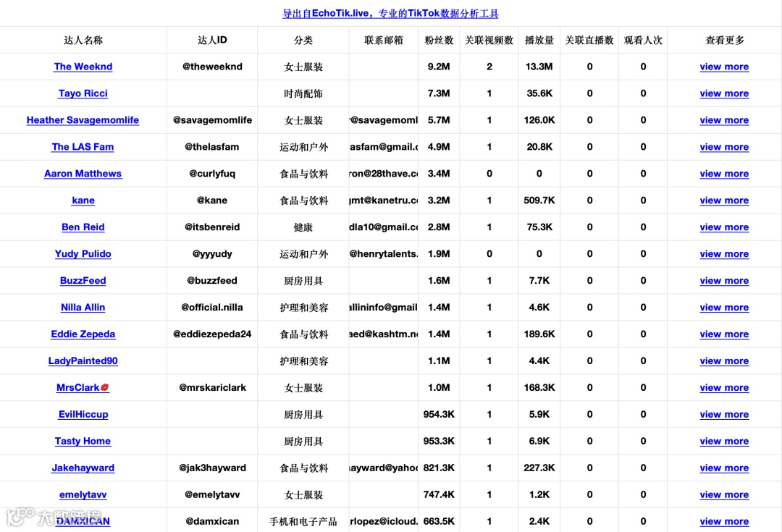Click view more for emelytavv row
The width and height of the screenshot is (782, 532).
724,494
